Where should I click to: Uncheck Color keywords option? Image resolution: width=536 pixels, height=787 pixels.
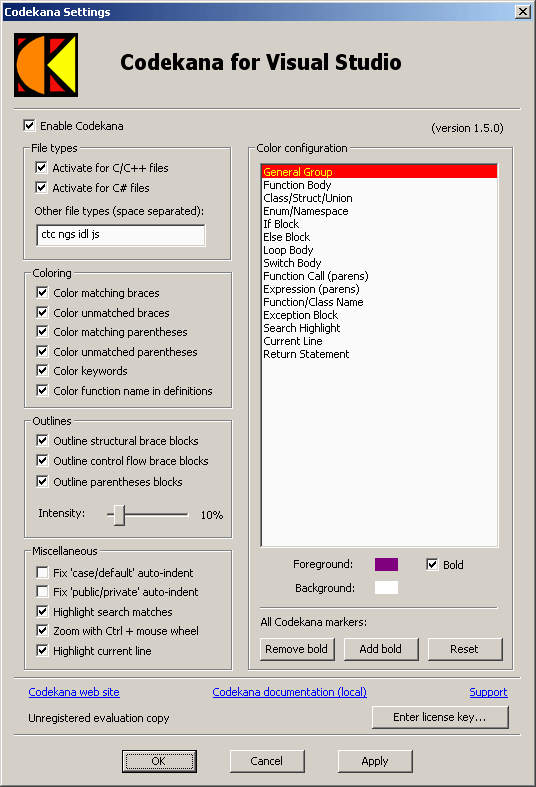[42, 371]
